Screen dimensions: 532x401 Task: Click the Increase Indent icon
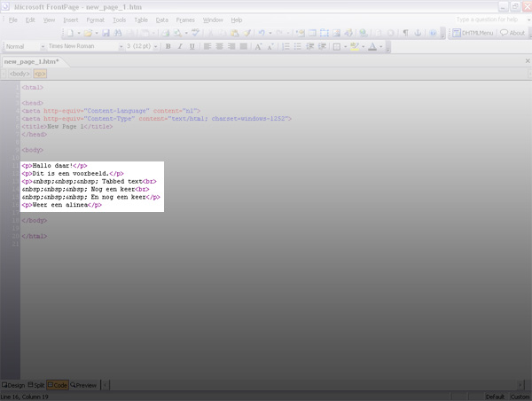click(x=322, y=46)
